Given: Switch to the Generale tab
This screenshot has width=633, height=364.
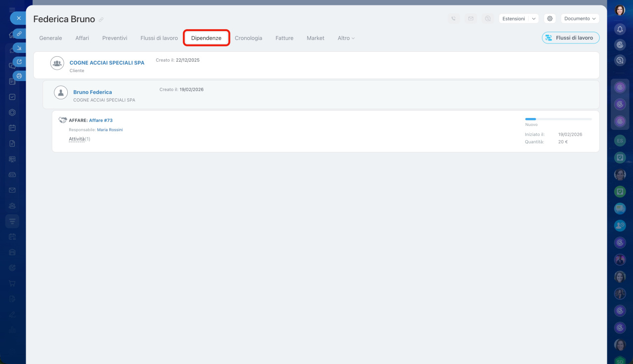Looking at the screenshot, I should 50,38.
